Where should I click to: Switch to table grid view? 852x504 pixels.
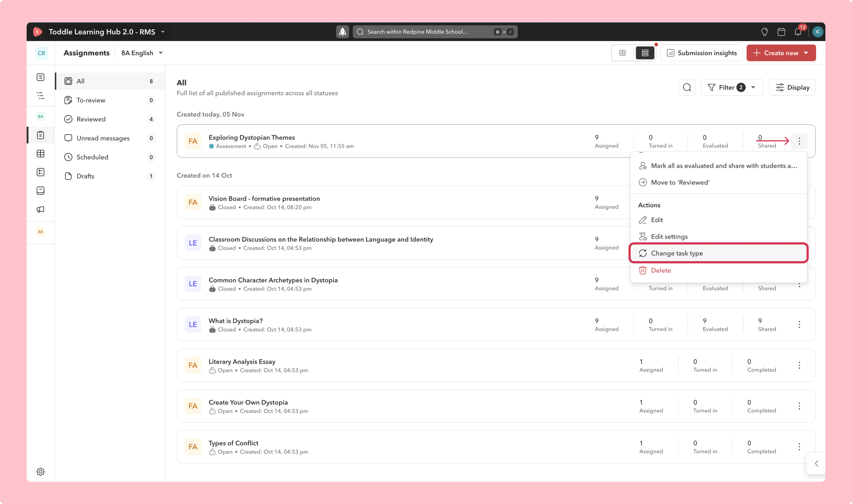622,53
